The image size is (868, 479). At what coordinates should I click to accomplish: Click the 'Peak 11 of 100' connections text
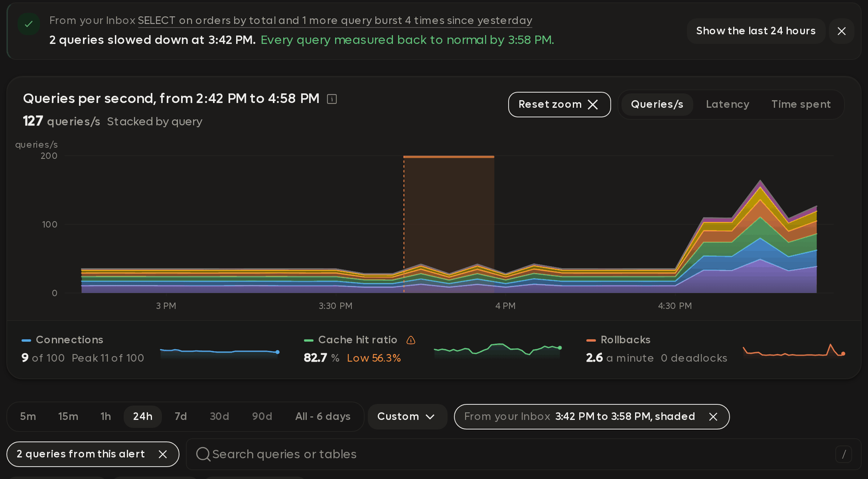108,358
